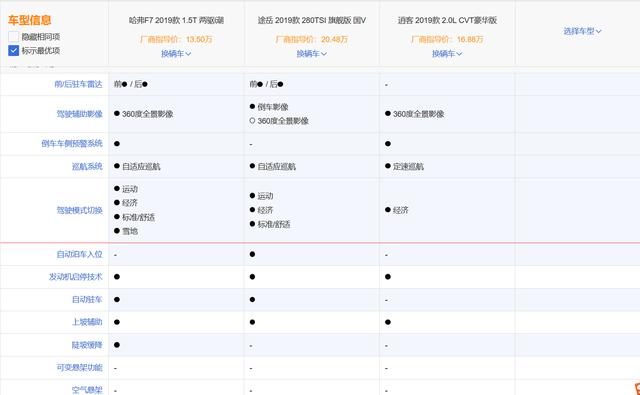Screen dimensions: 640x395
Task: Open 逍客 2019款 2.0L CVT豪华版 title
Action: [447, 20]
